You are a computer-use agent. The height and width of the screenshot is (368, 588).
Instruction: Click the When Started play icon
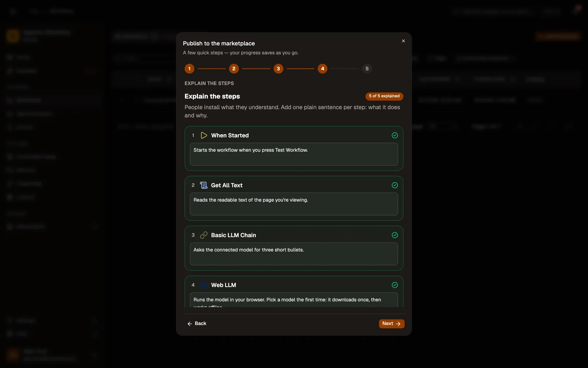pos(204,135)
